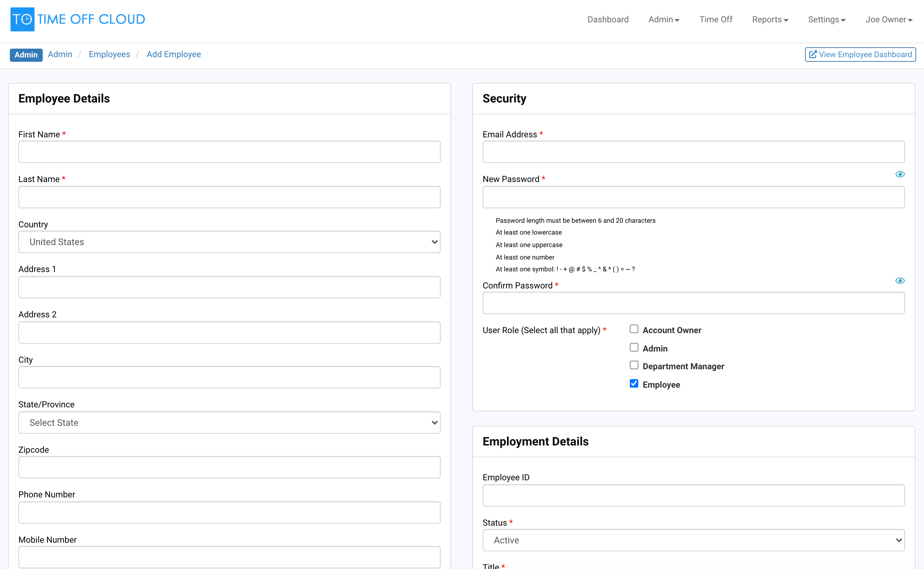Click the Employment Details heading
Screen dimensions: 924x569
(x=536, y=442)
